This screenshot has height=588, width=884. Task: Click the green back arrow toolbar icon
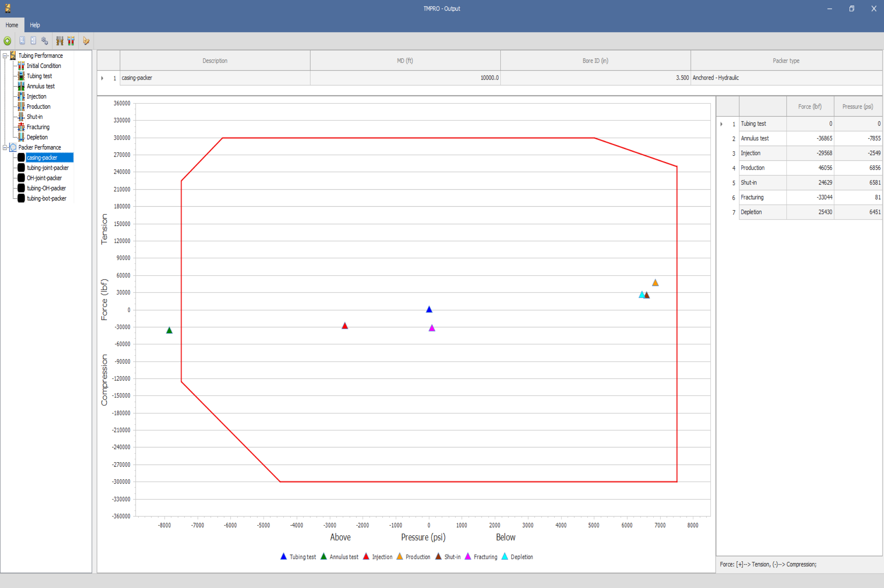(7, 41)
